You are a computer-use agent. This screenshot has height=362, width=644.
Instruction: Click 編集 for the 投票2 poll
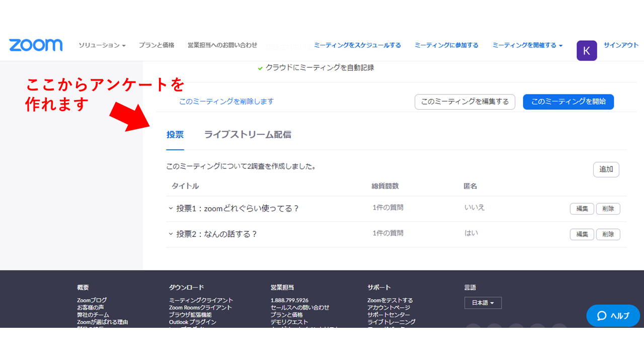tap(582, 234)
